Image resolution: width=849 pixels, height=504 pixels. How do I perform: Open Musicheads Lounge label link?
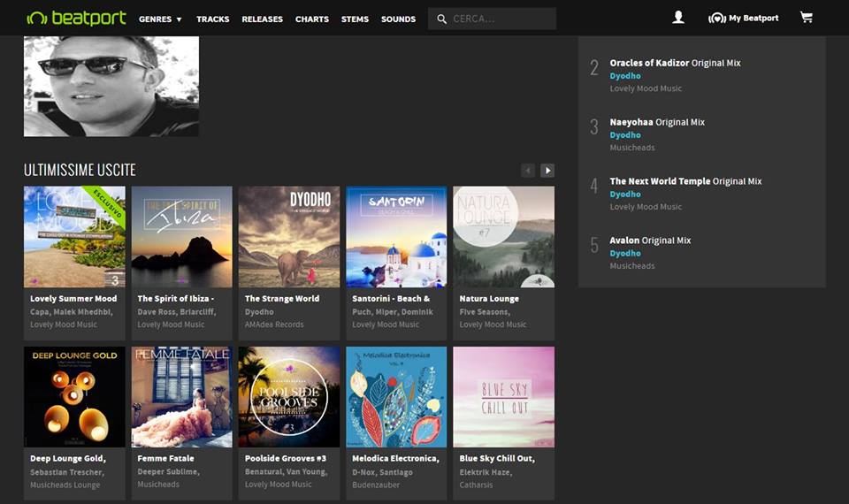pos(65,485)
